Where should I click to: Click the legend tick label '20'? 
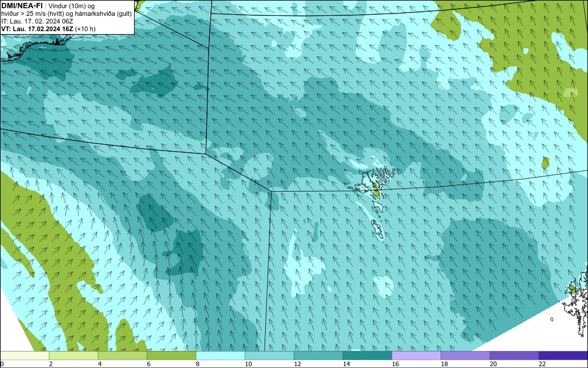[493, 364]
